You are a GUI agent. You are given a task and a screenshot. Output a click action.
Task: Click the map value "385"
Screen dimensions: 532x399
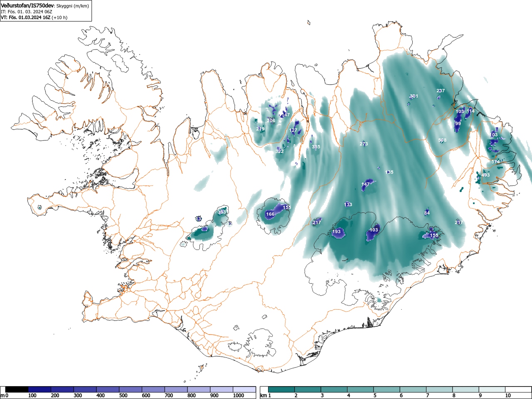[316, 147]
